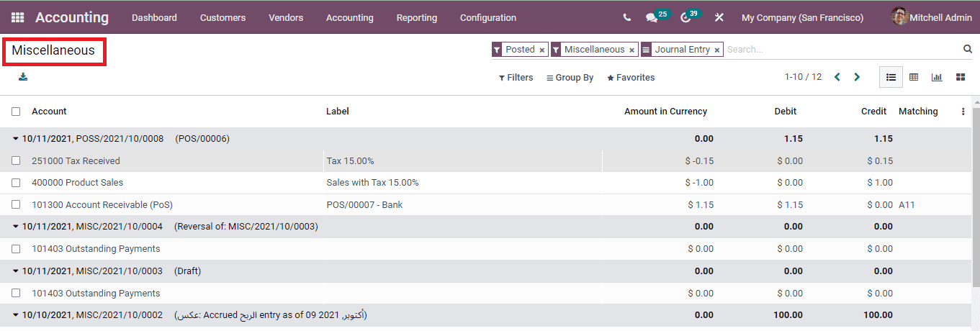The width and height of the screenshot is (980, 331).
Task: Click the 1-10 / 12 pager counter
Action: (x=803, y=77)
